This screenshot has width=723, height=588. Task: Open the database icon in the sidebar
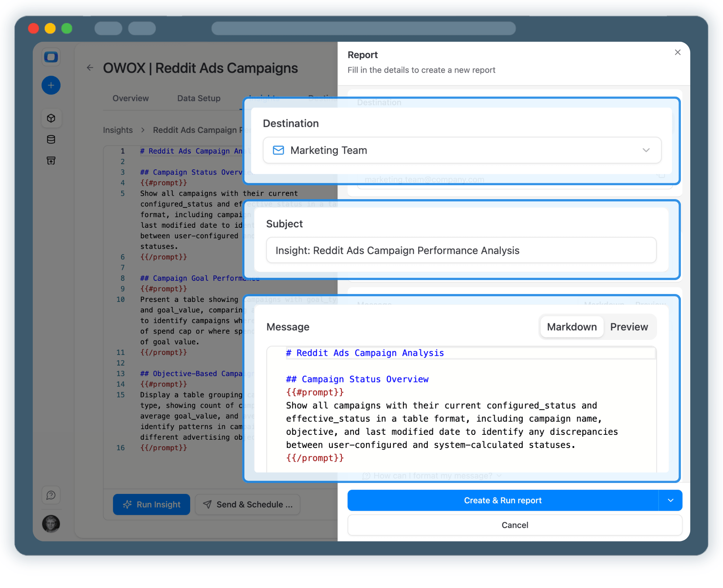(x=51, y=139)
